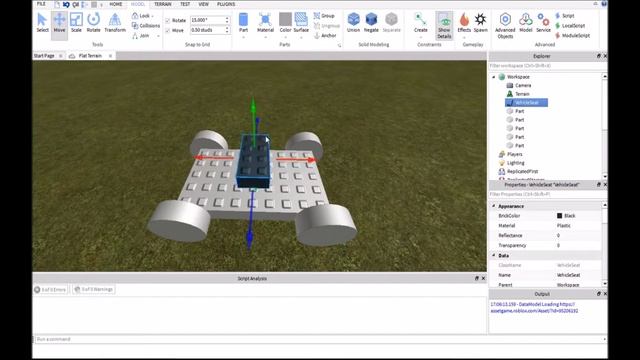Toggle the Rotate snap checkbox
The image size is (640, 360).
click(x=167, y=20)
